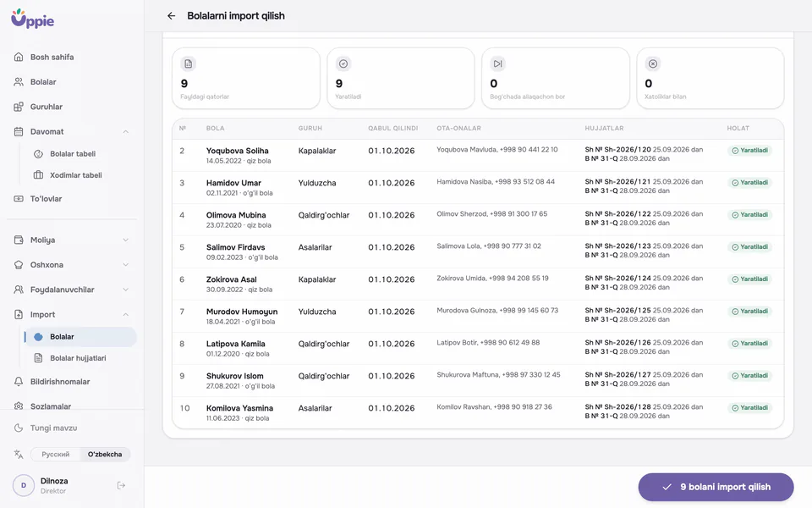The height and width of the screenshot is (508, 812).
Task: Select the Hamidov Umar row name
Action: point(233,183)
